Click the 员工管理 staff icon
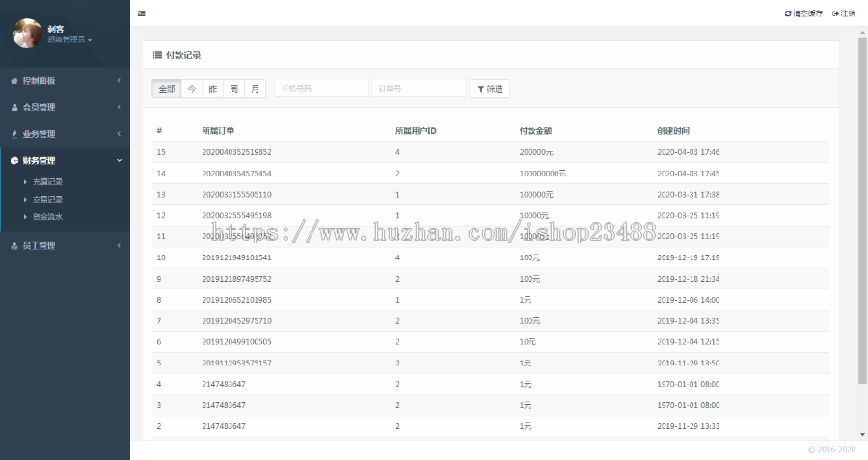The width and height of the screenshot is (868, 460). (14, 246)
